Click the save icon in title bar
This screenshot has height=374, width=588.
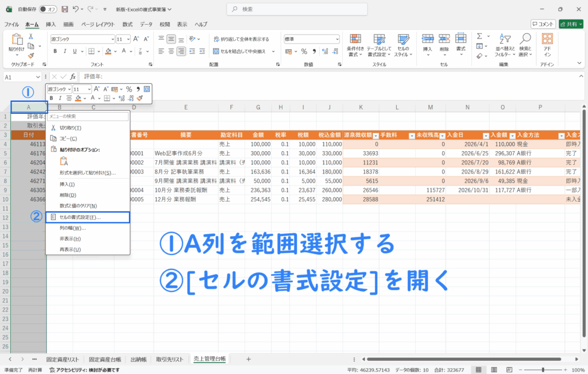(x=64, y=9)
